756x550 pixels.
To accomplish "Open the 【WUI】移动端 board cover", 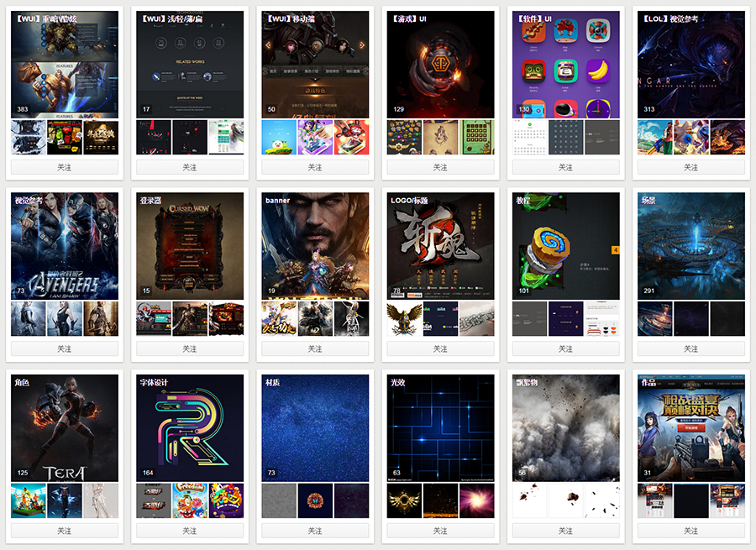I will pyautogui.click(x=315, y=65).
